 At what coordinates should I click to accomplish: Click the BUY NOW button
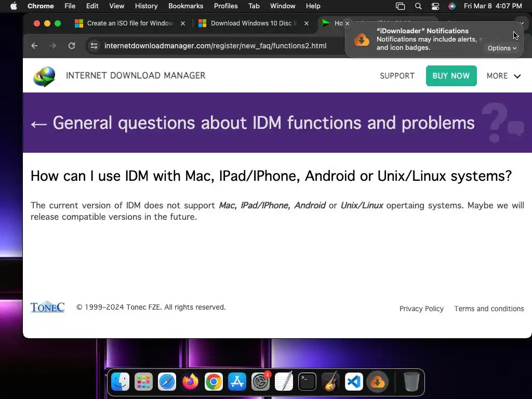point(451,76)
